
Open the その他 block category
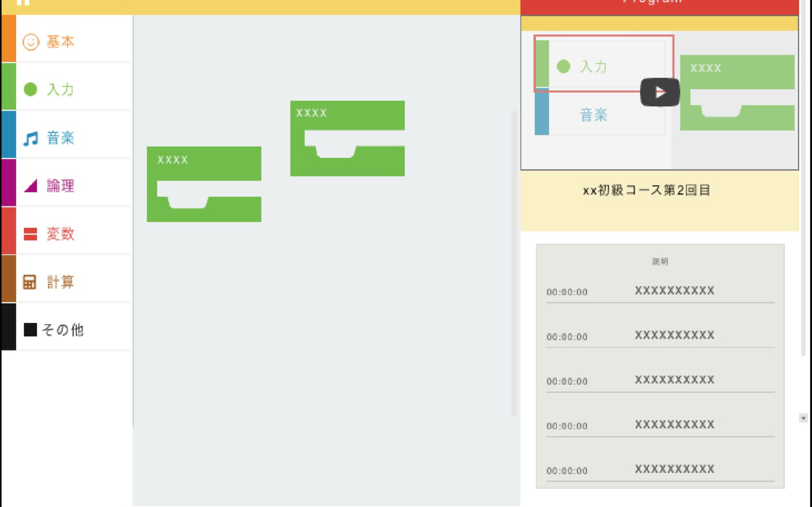[66, 327]
